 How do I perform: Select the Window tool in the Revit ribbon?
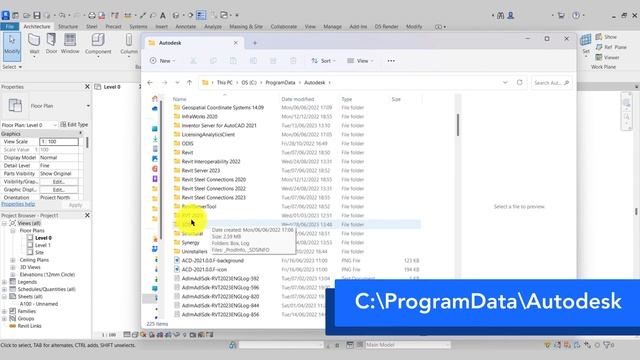pos(70,44)
